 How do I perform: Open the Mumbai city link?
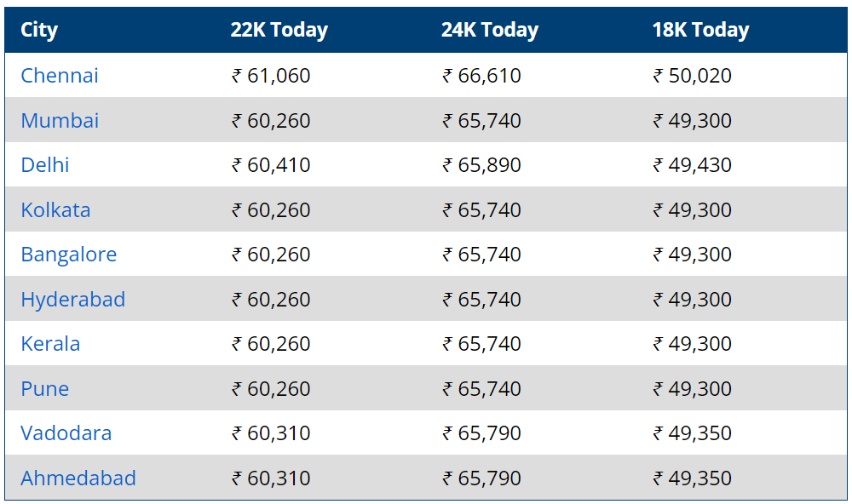click(60, 121)
